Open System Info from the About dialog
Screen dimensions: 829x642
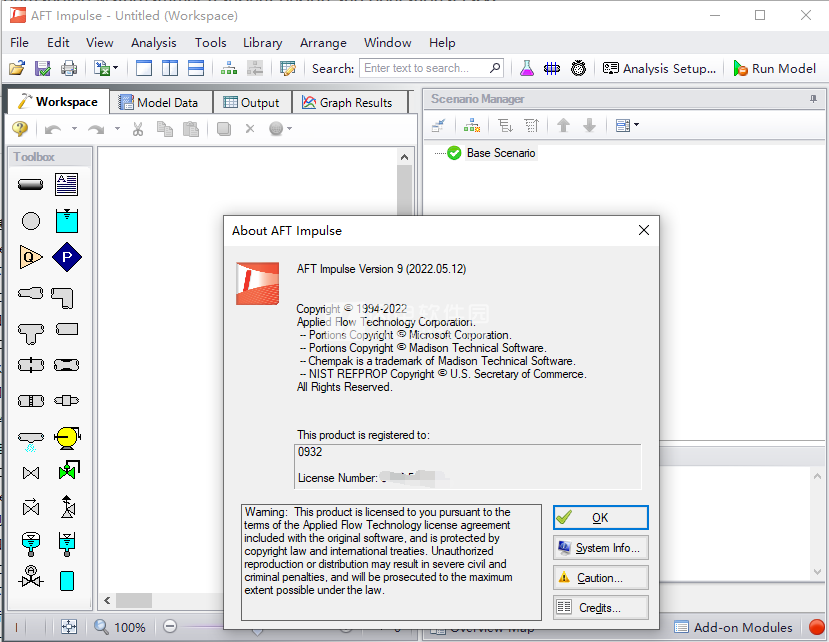click(x=601, y=548)
